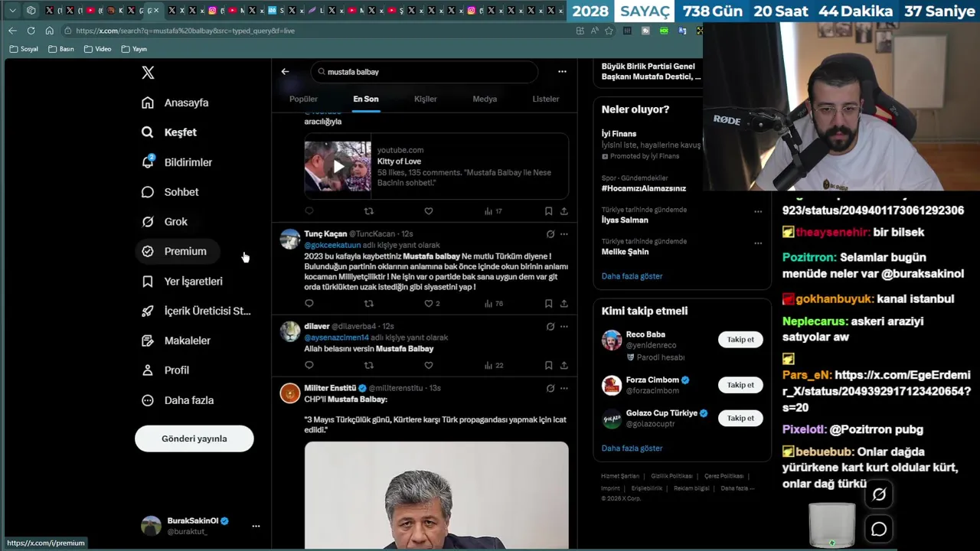The height and width of the screenshot is (551, 980).
Task: Switch to Listeler tab
Action: click(546, 99)
